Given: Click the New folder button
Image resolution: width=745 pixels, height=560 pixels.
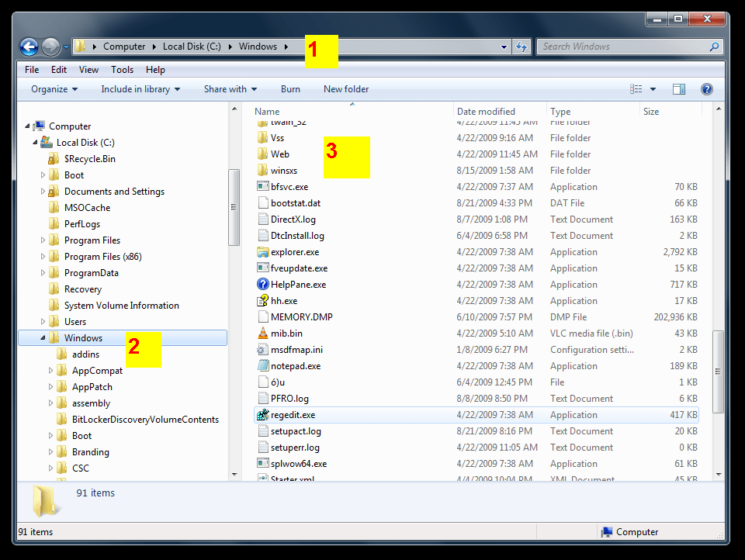Looking at the screenshot, I should coord(346,89).
